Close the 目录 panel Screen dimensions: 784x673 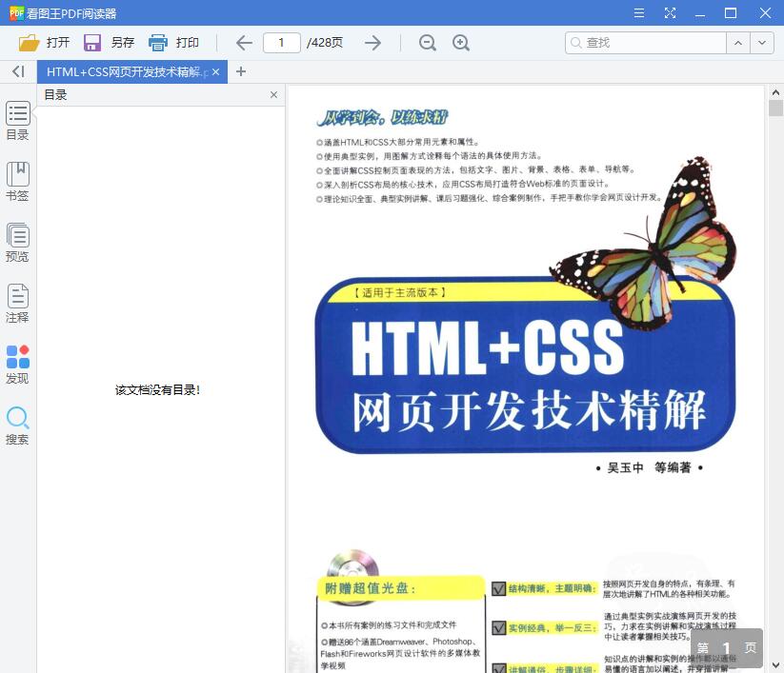point(273,94)
